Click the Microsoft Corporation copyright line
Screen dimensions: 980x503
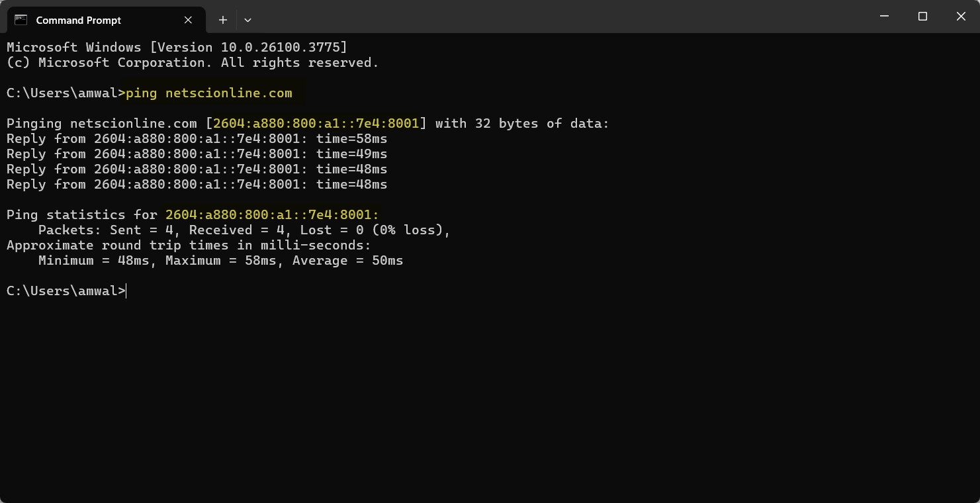click(192, 62)
